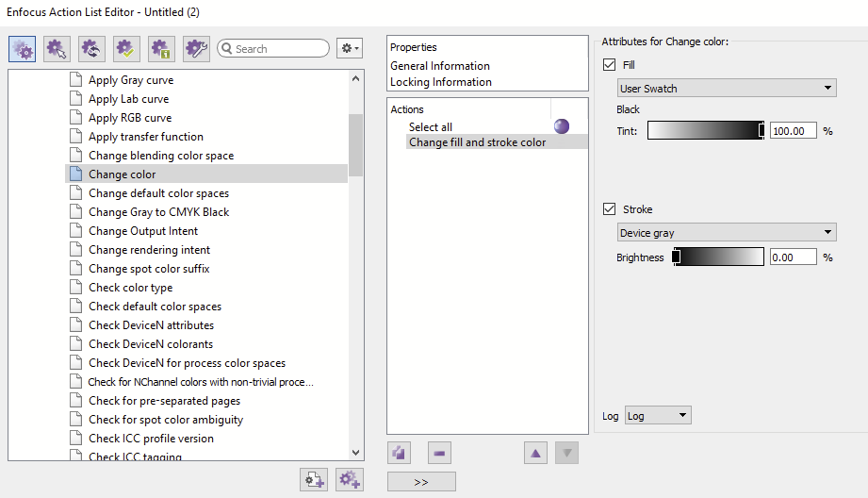
Task: Select the all-actions gears filter icon
Action: [22, 49]
